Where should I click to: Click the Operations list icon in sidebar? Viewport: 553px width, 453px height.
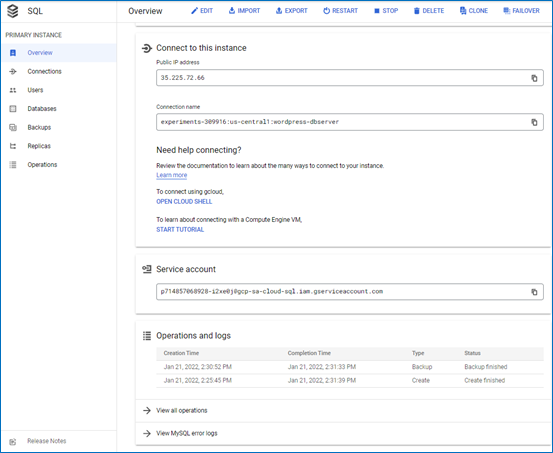(x=13, y=165)
